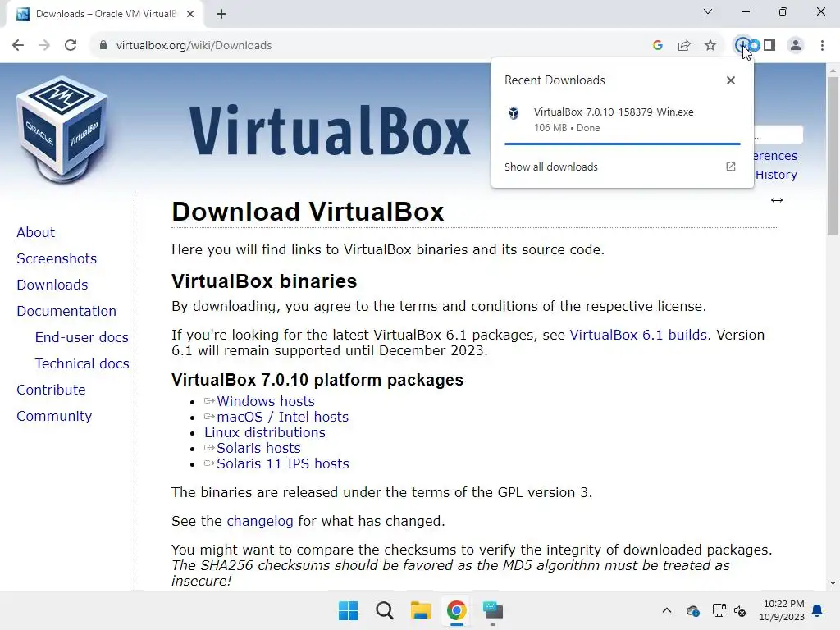Screen dimensions: 840x630
Task: Open the Windows Start menu
Action: [x=348, y=610]
